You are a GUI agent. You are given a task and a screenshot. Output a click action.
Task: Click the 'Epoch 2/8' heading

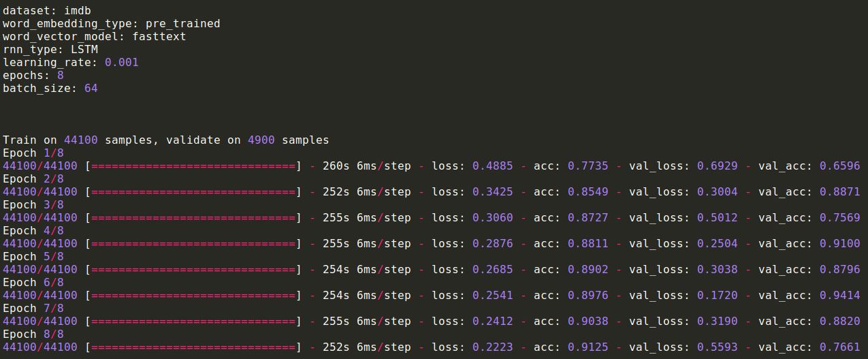coord(33,178)
